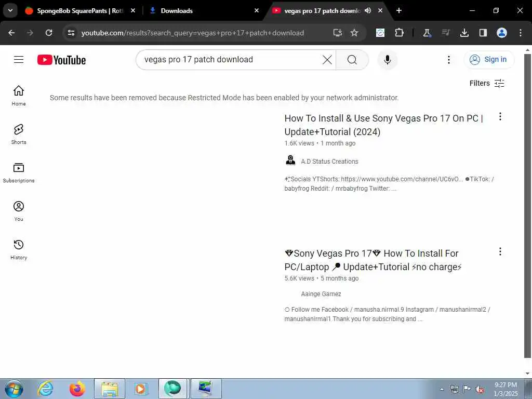Open the browser downloads icon
This screenshot has width=532, height=399.
(x=464, y=33)
